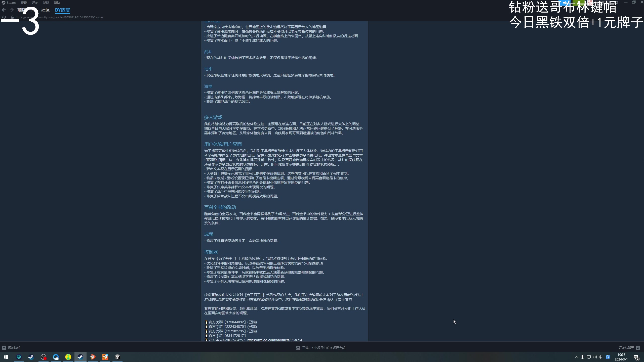Toggle the Chinese input method indicator
This screenshot has height=362, width=644.
(601, 357)
